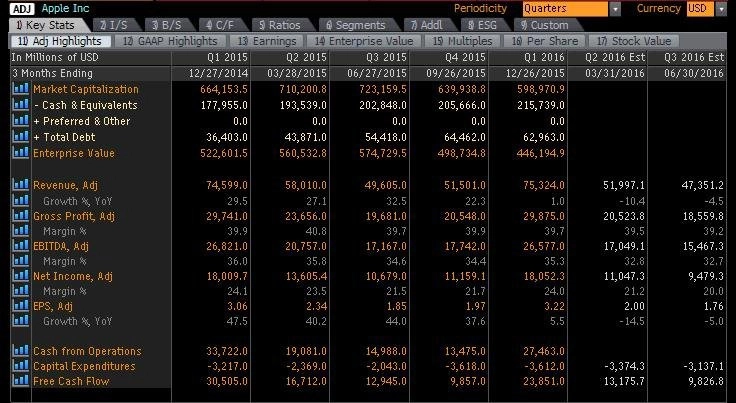Open the Periodicity dropdown arrow
The image size is (736, 403).
[x=614, y=9]
